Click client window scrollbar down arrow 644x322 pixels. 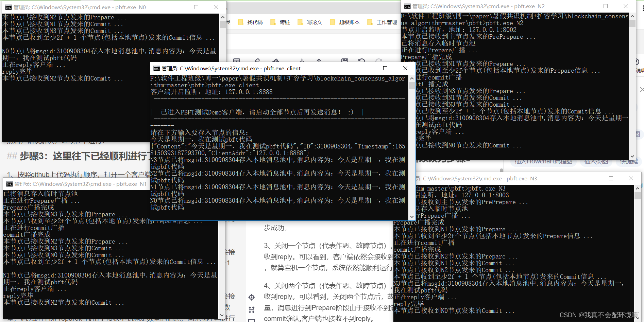[x=412, y=217]
